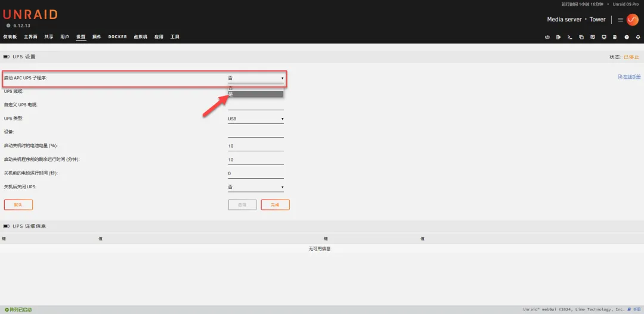This screenshot has height=314, width=644.
Task: Open the 设置 menu tab
Action: [80, 37]
